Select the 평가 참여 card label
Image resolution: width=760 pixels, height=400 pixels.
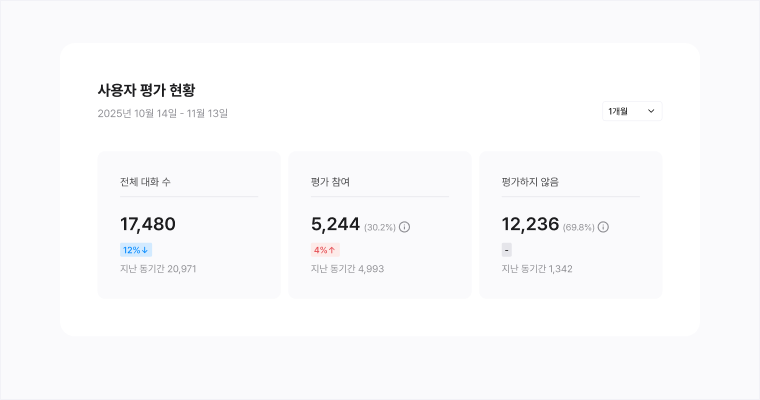pyautogui.click(x=330, y=182)
